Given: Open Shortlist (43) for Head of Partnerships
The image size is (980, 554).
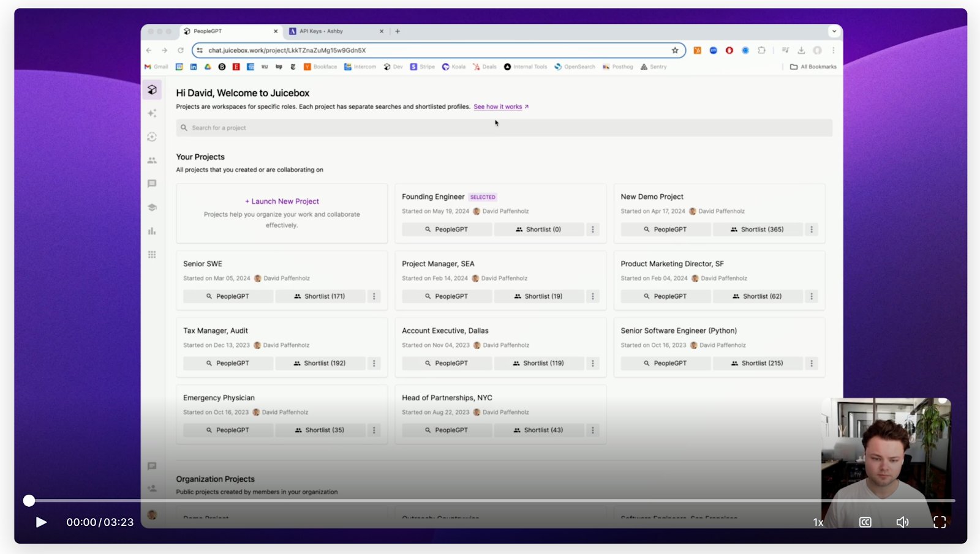Looking at the screenshot, I should pos(538,430).
